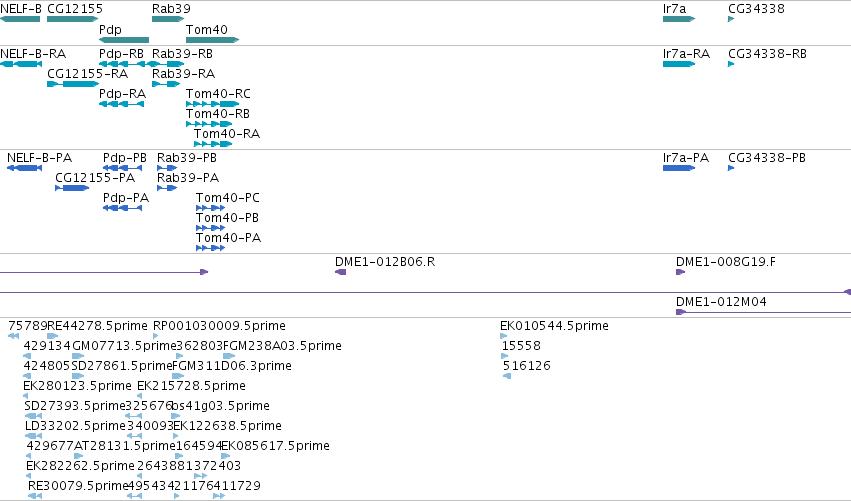Click the 424805 EST label
851x501 pixels.
point(47,366)
